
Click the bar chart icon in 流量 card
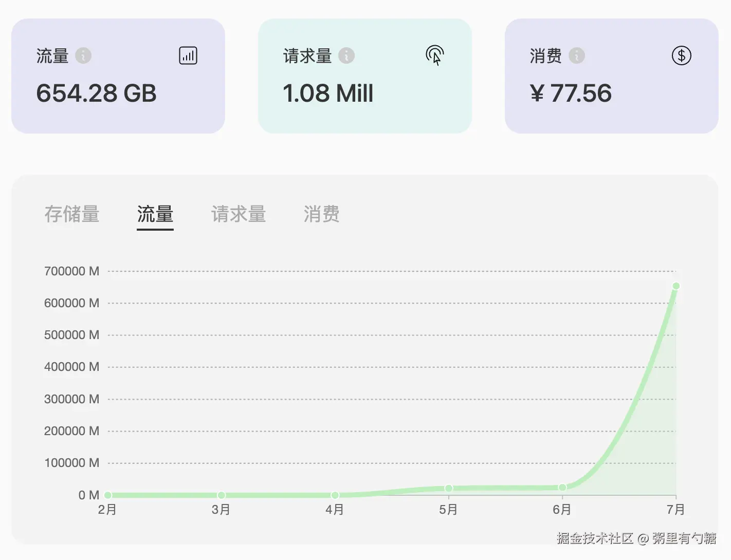click(188, 55)
